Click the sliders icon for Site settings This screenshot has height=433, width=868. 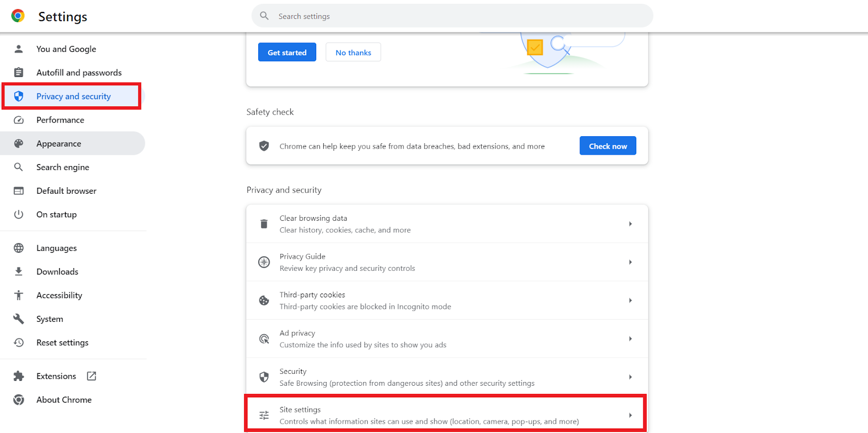[264, 415]
